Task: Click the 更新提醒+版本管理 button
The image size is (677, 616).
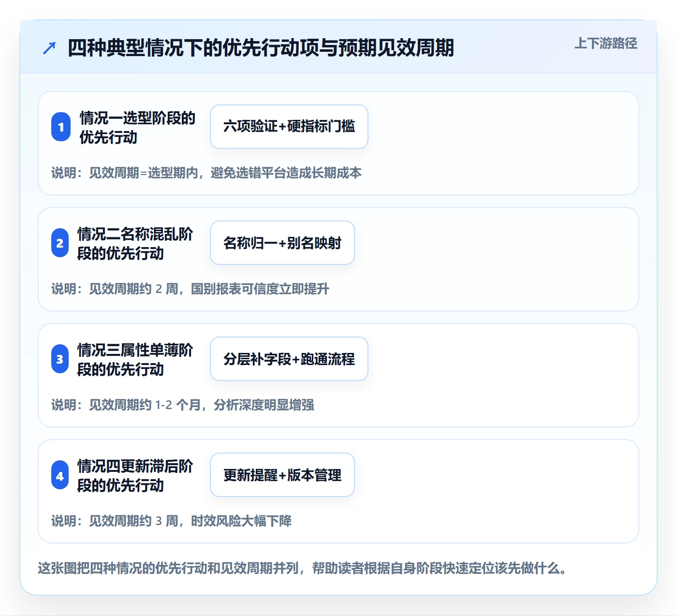Action: 282,475
